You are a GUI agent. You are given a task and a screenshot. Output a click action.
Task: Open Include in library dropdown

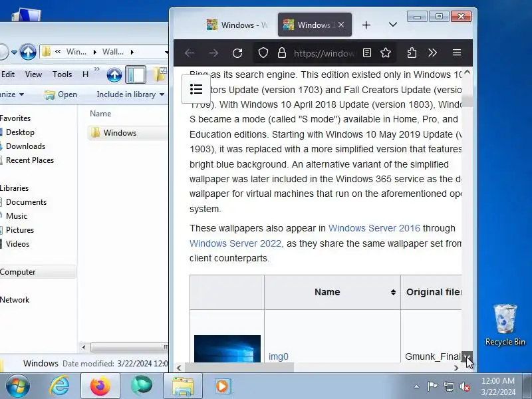pos(130,94)
